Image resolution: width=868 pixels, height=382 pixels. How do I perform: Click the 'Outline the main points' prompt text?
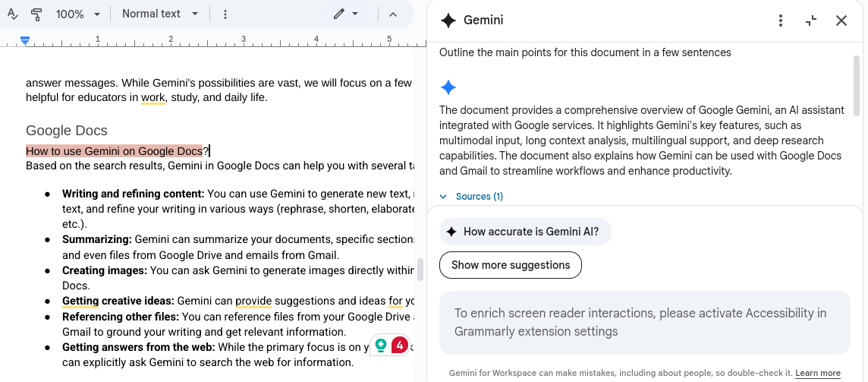point(585,52)
